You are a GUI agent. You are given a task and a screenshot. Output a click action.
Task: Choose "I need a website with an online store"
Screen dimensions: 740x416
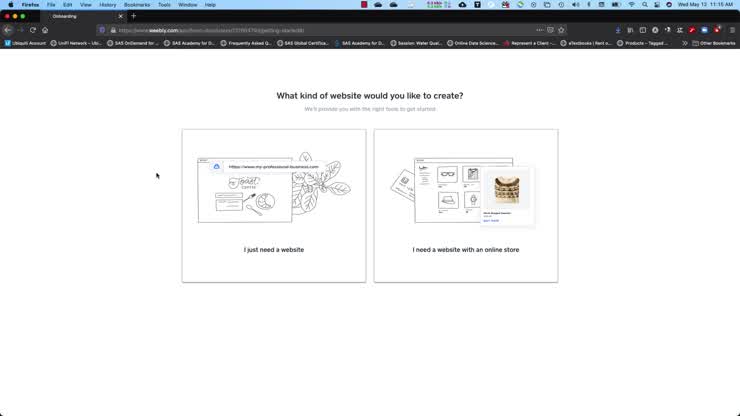click(x=465, y=205)
